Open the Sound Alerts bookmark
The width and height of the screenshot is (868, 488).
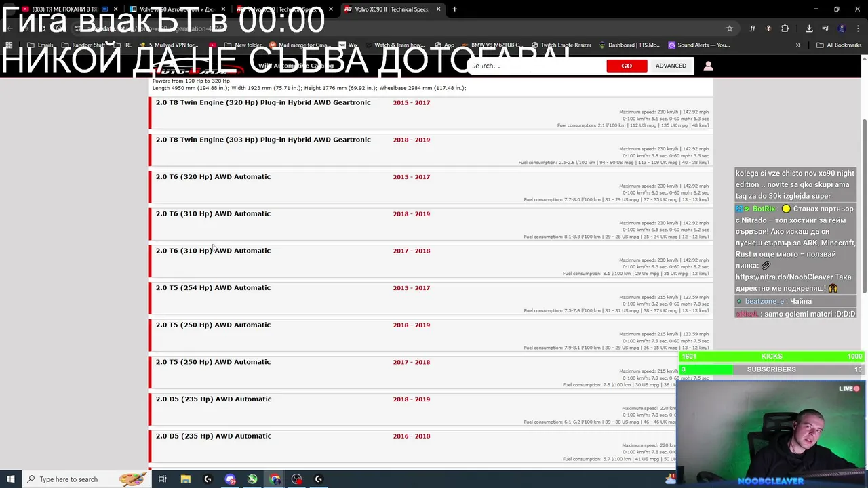pos(698,45)
